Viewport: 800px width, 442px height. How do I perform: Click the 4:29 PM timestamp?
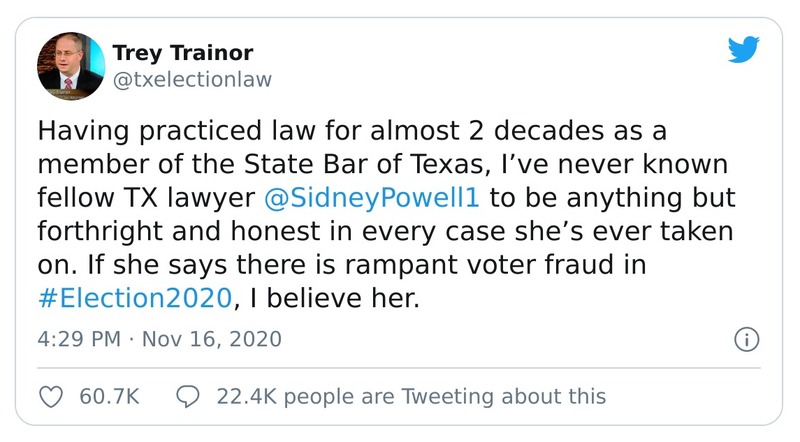coord(77,338)
